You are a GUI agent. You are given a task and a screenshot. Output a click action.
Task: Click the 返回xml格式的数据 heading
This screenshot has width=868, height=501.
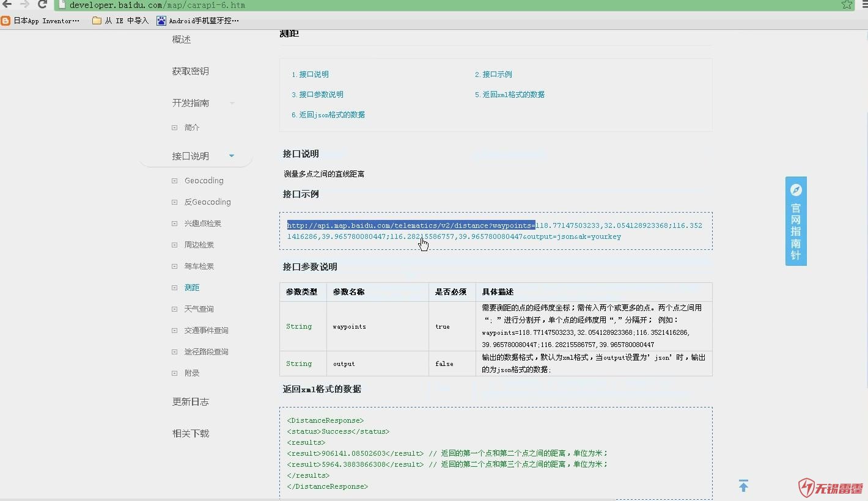[322, 389]
